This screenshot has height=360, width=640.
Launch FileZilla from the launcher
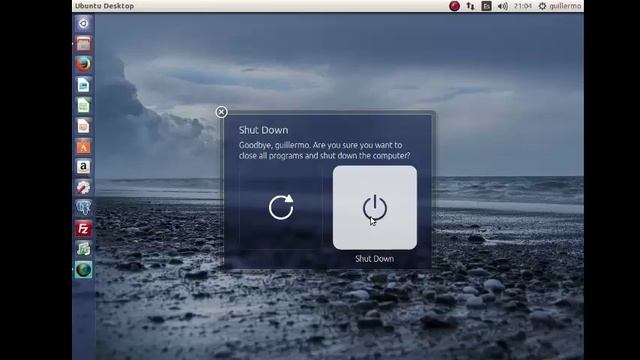(84, 229)
